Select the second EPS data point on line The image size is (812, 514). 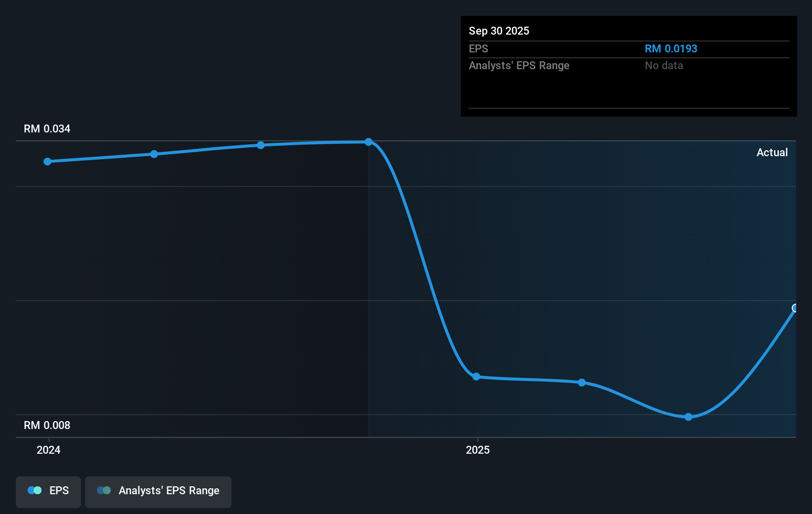[x=154, y=154]
